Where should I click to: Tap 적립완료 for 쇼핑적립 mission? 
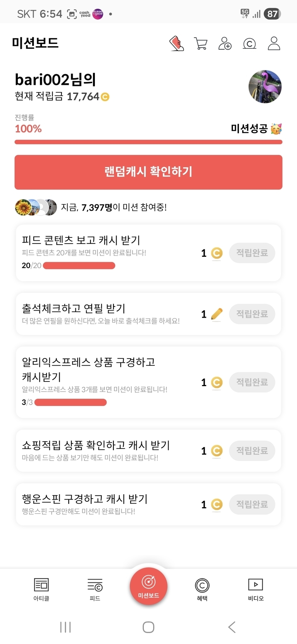[x=252, y=451]
